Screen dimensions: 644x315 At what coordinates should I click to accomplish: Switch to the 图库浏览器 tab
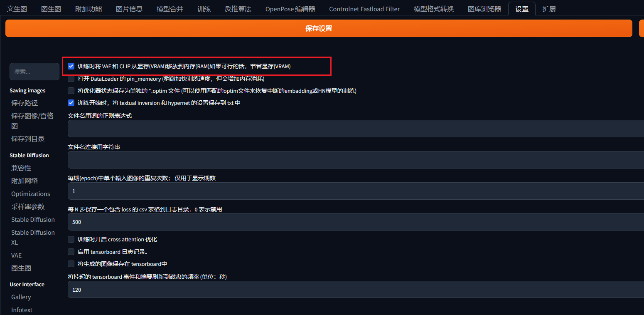click(x=484, y=9)
